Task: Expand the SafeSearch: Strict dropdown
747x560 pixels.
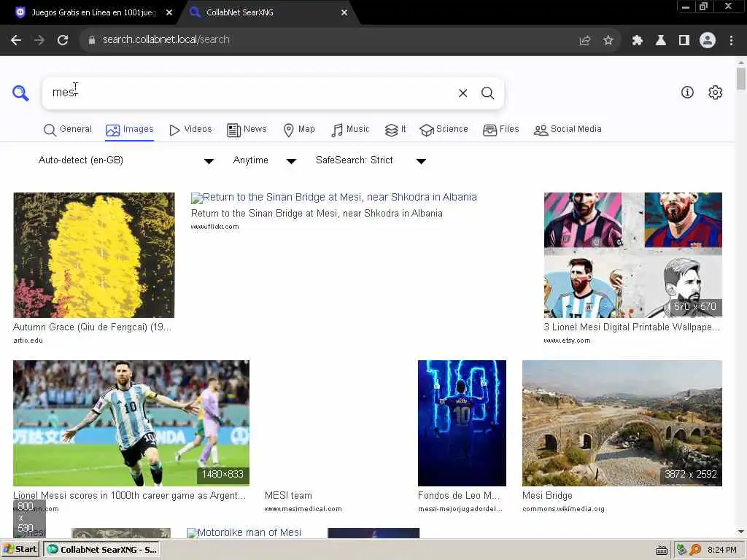Action: (371, 160)
